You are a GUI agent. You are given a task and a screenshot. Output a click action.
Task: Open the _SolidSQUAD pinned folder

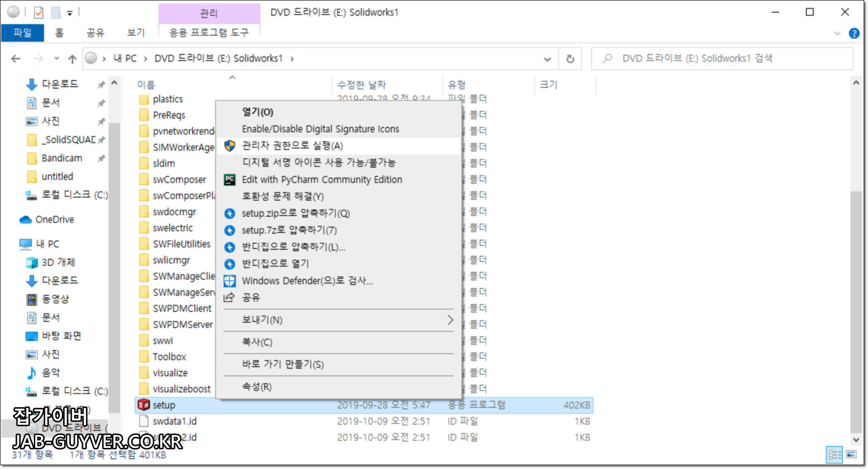[x=68, y=139]
